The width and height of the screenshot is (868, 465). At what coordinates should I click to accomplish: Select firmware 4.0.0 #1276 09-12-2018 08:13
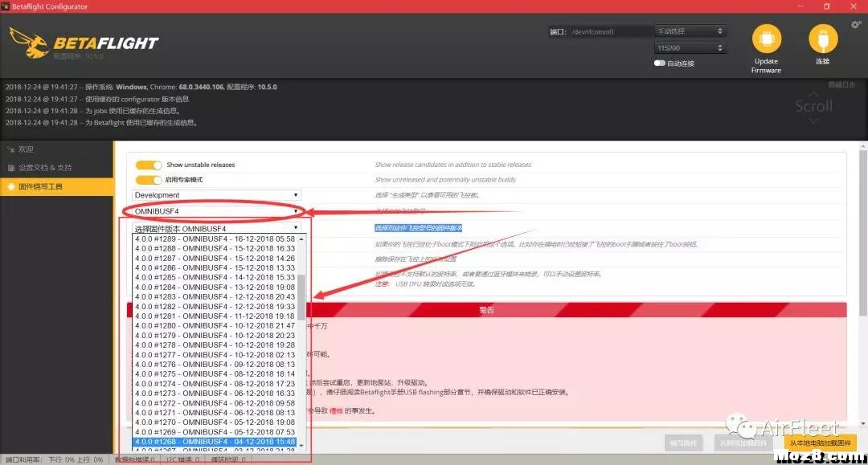pyautogui.click(x=215, y=365)
